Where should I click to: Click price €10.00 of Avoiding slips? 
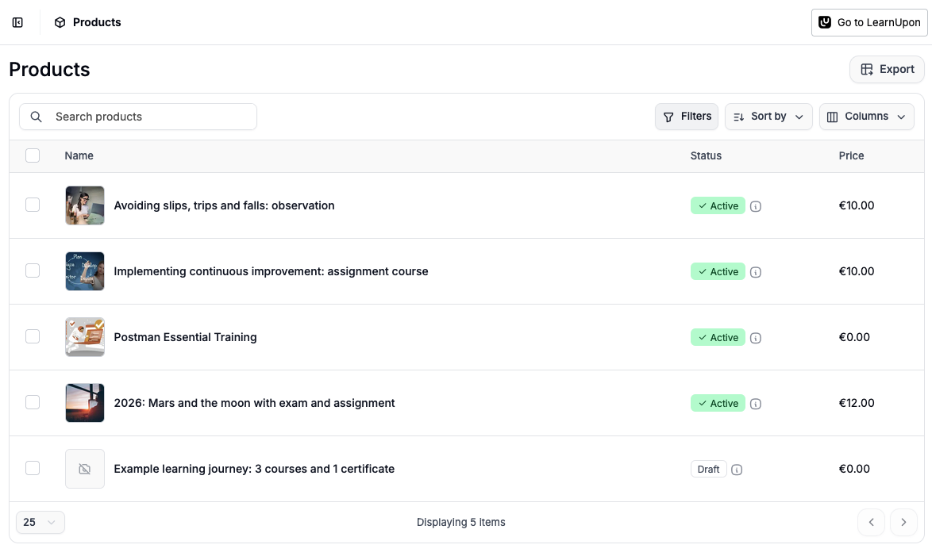[857, 205]
